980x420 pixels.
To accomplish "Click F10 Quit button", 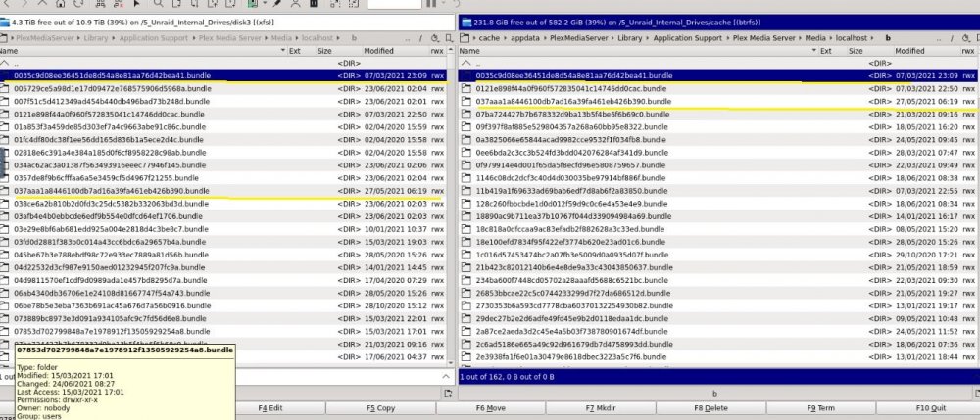I will (x=931, y=408).
